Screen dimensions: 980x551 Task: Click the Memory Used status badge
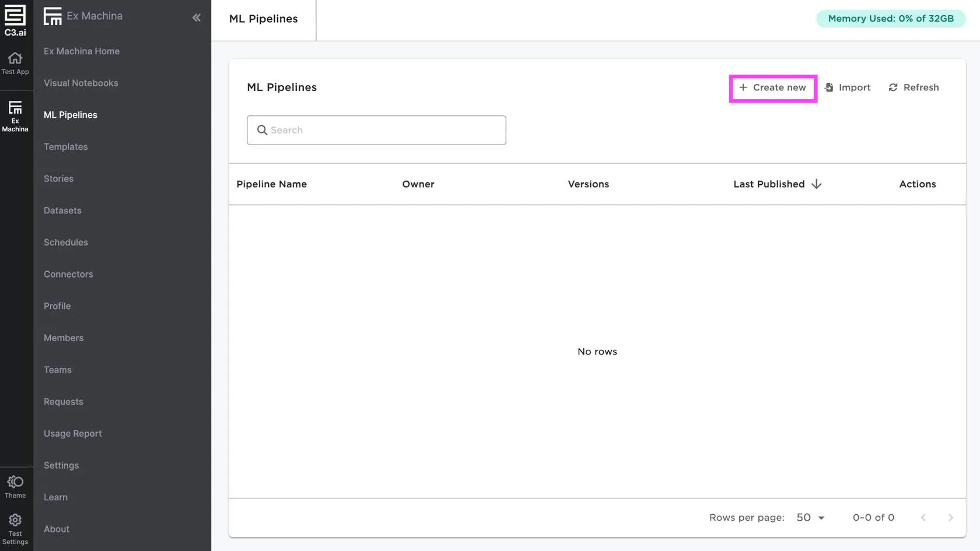[890, 19]
